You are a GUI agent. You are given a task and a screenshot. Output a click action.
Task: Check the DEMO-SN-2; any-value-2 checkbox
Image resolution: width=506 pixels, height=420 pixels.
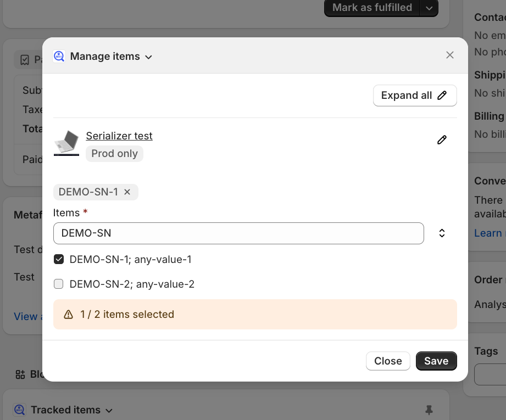59,284
